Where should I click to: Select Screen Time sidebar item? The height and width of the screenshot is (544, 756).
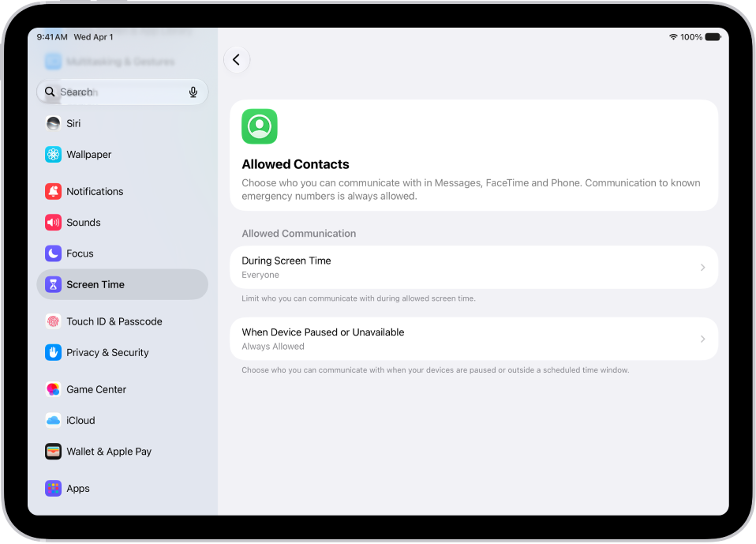pyautogui.click(x=122, y=284)
